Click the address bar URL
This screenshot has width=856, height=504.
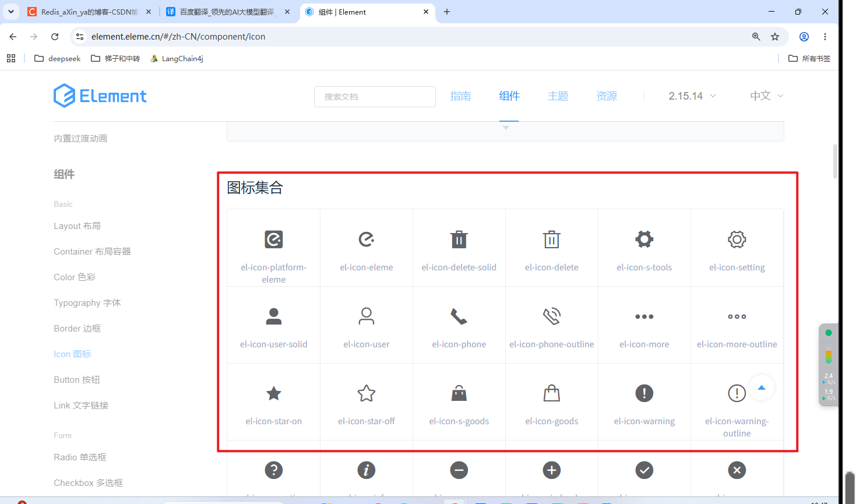178,37
